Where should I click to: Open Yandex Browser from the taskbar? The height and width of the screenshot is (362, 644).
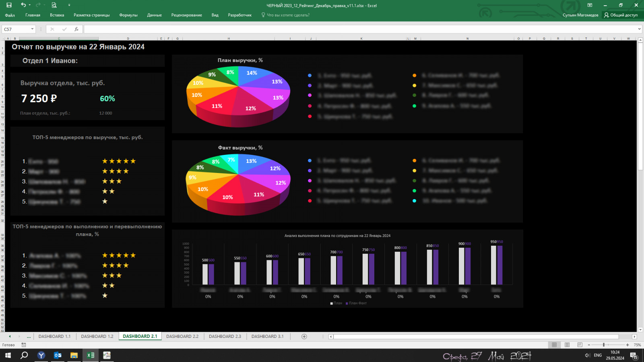(41, 355)
